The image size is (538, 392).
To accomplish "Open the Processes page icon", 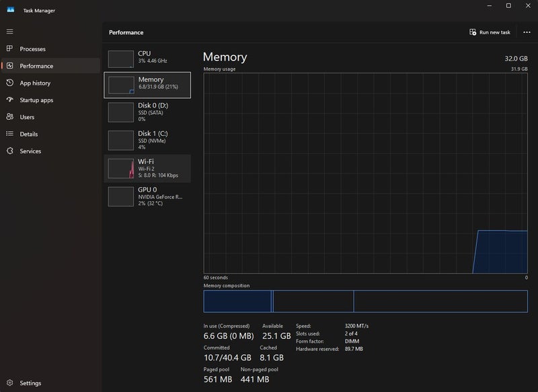I will click(9, 49).
